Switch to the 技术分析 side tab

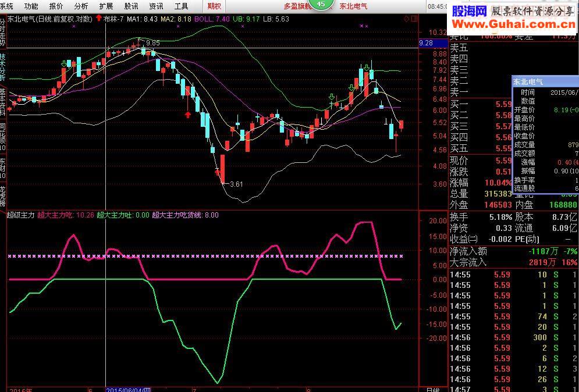[x=3, y=67]
